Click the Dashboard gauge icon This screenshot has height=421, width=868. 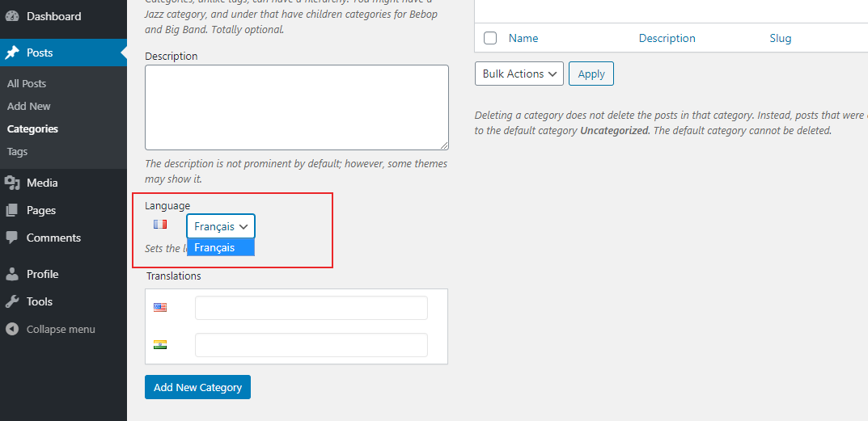[x=11, y=16]
